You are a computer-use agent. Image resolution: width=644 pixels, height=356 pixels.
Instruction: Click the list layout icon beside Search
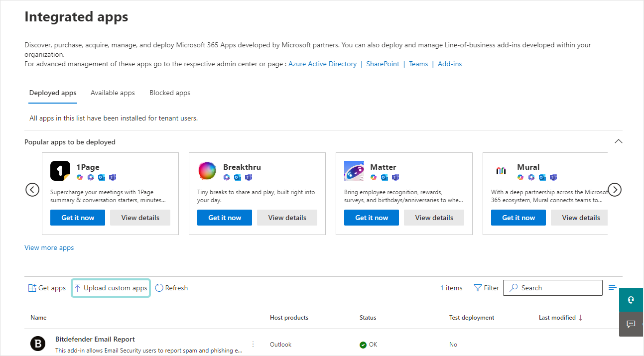click(x=612, y=287)
